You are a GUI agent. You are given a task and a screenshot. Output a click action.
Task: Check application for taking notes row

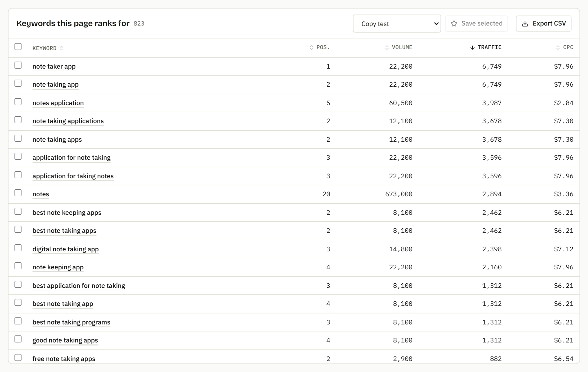(x=18, y=175)
